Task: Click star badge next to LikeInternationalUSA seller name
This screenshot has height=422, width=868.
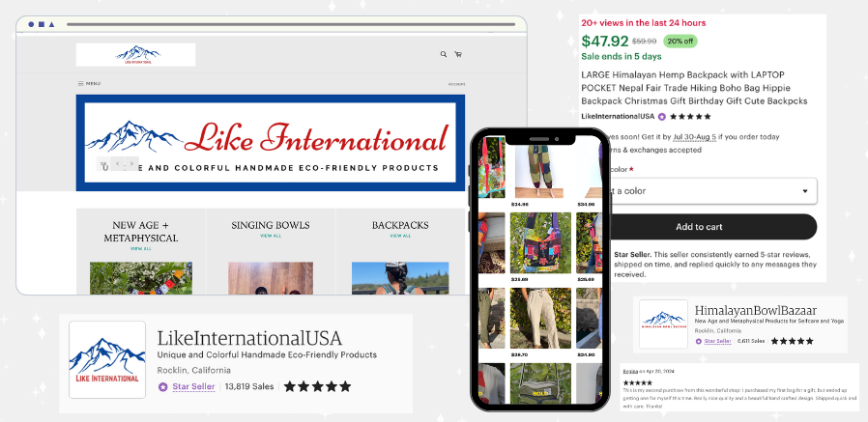Action: (x=662, y=117)
